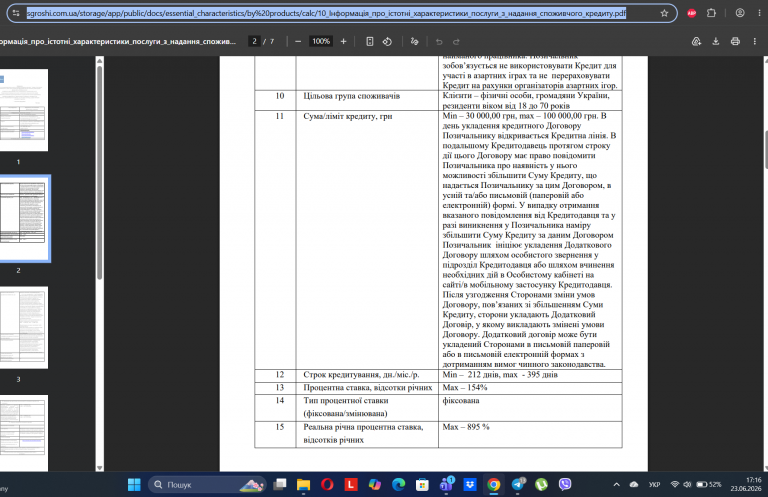Rotate the PDF counterclockwise
This screenshot has width=768, height=497.
pyautogui.click(x=387, y=42)
